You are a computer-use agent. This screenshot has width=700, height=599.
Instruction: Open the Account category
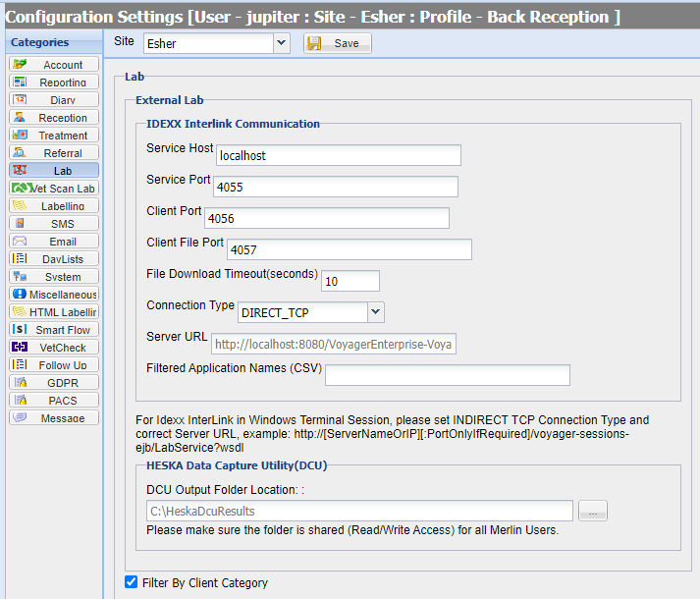(x=54, y=65)
